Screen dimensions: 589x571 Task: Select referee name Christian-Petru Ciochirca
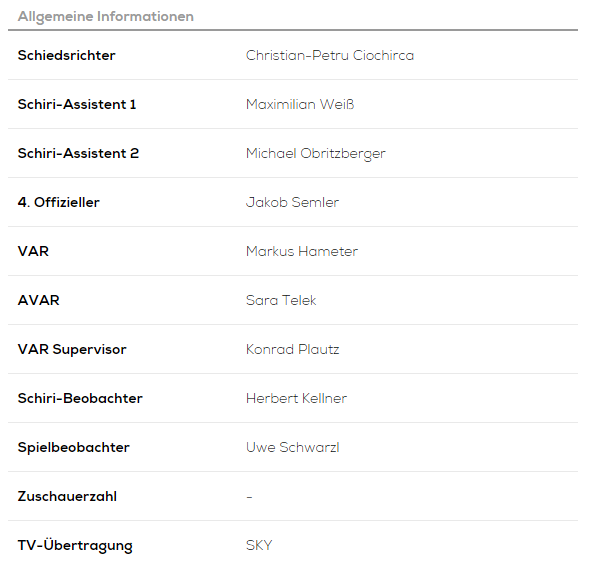(x=330, y=55)
